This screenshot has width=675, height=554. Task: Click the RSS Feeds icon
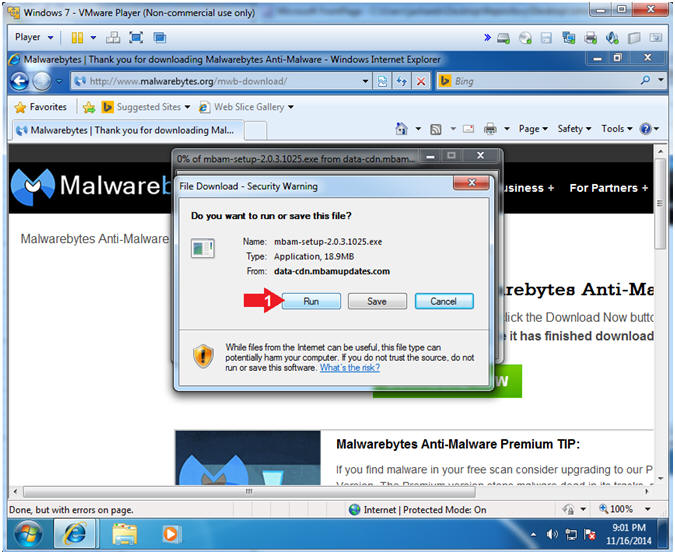tap(436, 129)
